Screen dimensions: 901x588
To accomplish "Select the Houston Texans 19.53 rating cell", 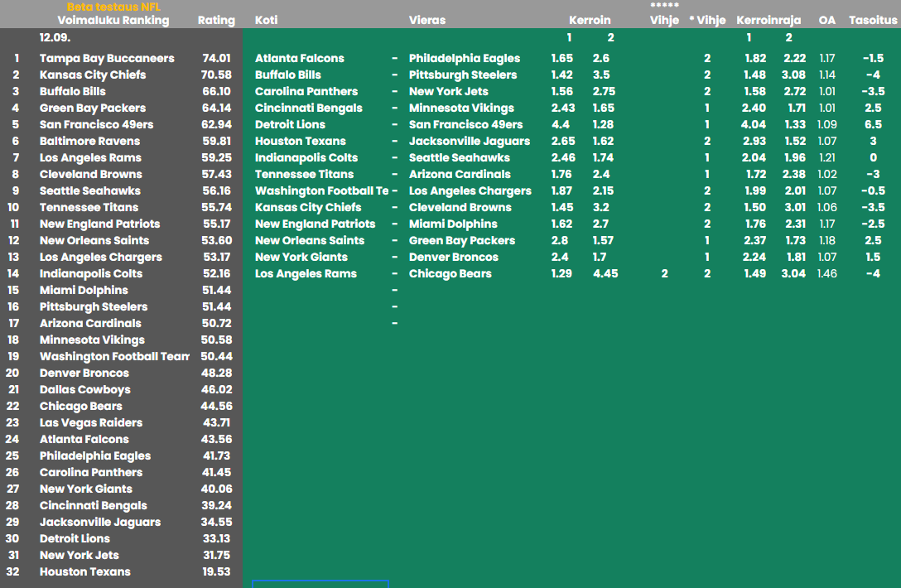I will coord(216,571).
